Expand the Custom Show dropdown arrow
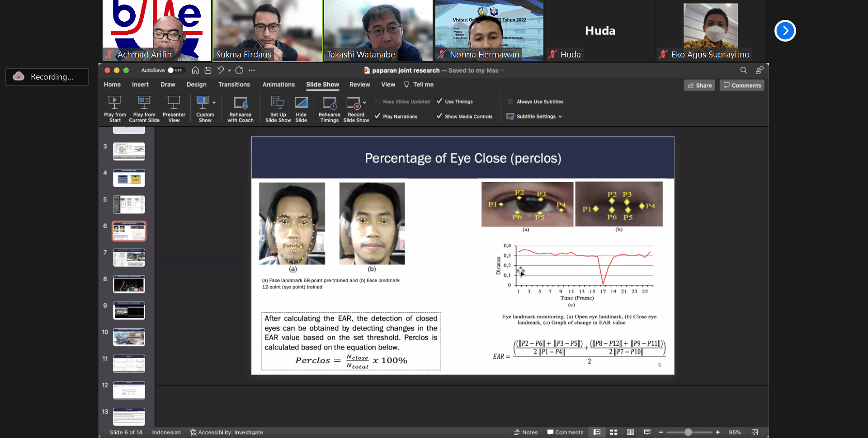This screenshot has width=868, height=438. (x=214, y=103)
